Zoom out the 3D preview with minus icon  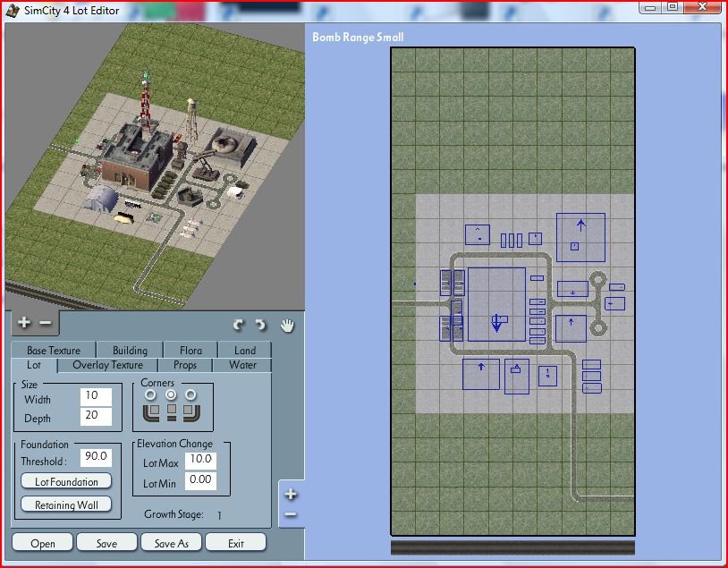point(46,322)
